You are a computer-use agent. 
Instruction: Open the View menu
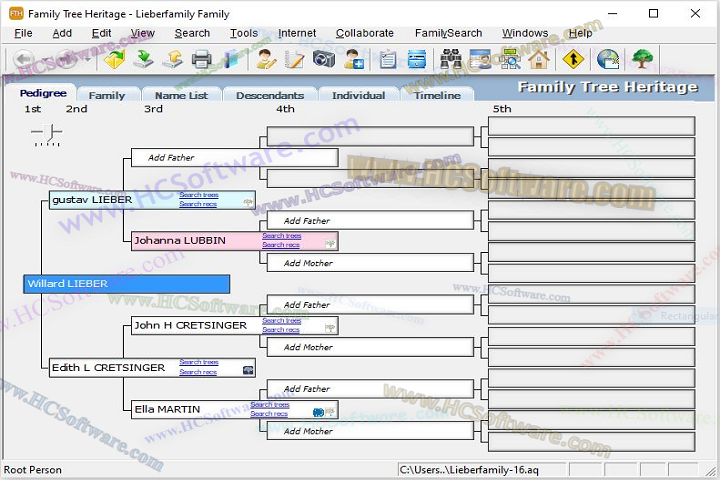[x=142, y=33]
